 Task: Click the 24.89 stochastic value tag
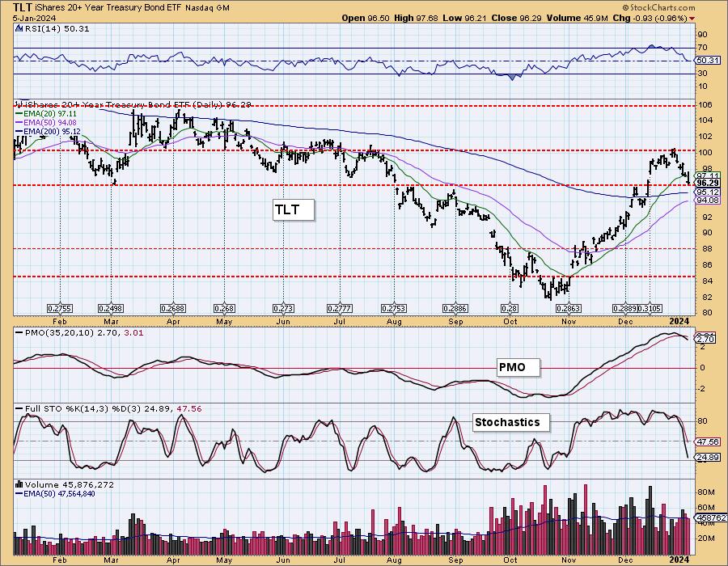(x=708, y=458)
